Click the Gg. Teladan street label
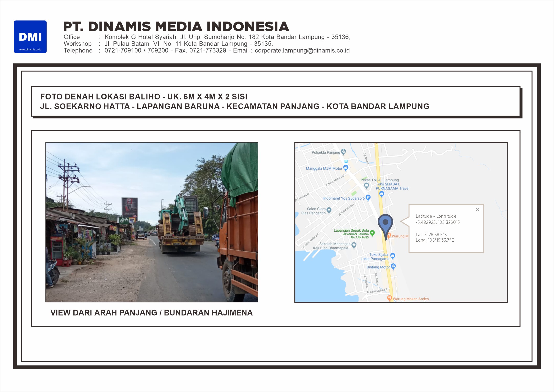The image size is (554, 392). pos(366,280)
